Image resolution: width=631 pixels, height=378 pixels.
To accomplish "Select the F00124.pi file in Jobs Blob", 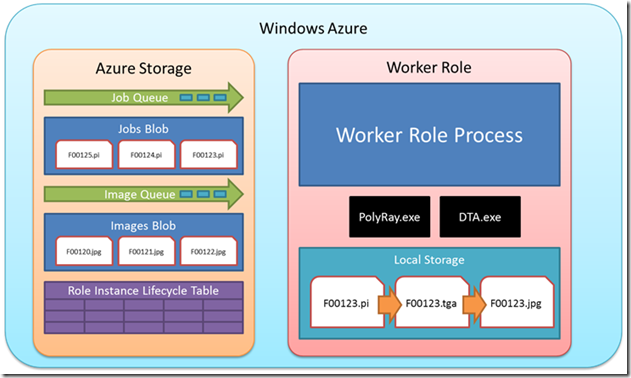I will click(146, 154).
